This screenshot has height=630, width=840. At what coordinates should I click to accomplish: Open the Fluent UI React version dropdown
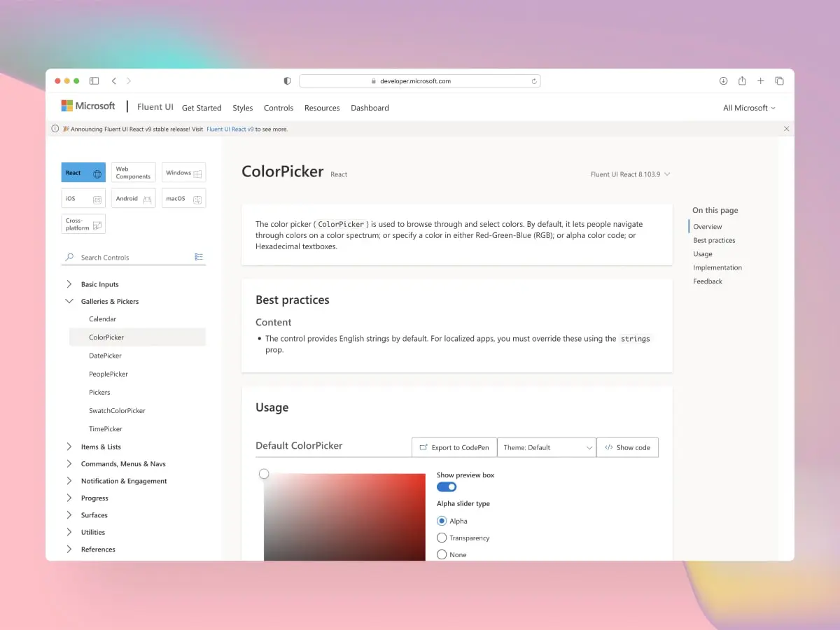629,174
